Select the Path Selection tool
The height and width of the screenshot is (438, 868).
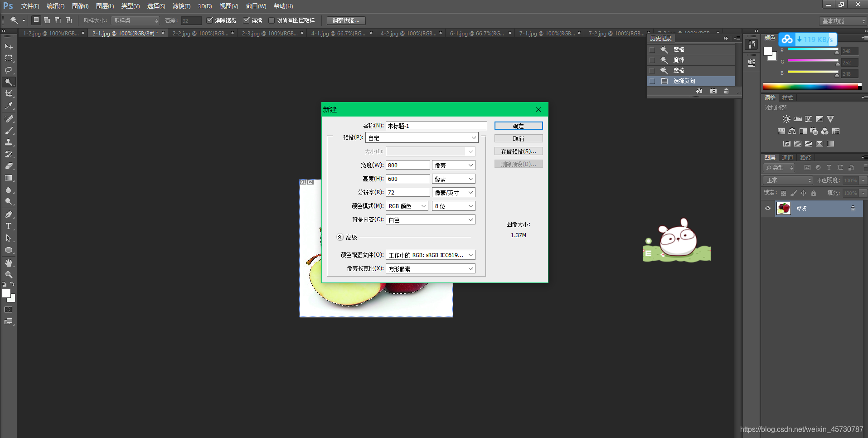pyautogui.click(x=9, y=238)
